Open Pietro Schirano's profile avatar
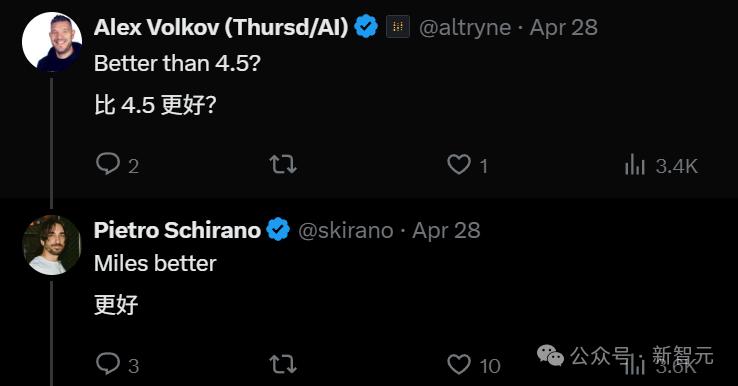The height and width of the screenshot is (386, 738). pyautogui.click(x=52, y=245)
